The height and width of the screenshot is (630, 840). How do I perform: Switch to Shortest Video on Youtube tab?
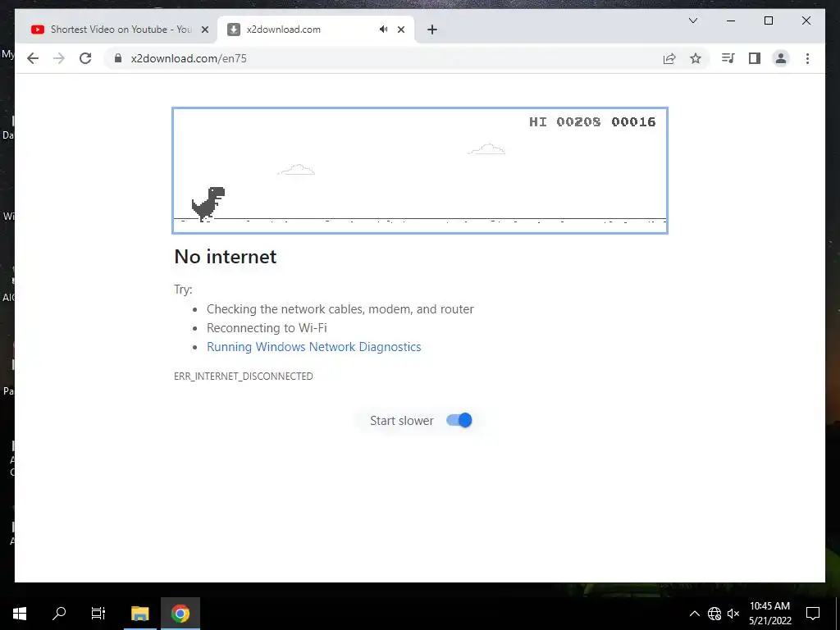tap(116, 30)
